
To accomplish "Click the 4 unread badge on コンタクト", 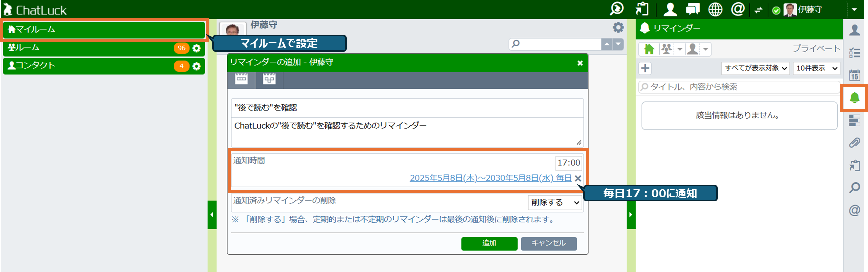I will pyautogui.click(x=181, y=66).
